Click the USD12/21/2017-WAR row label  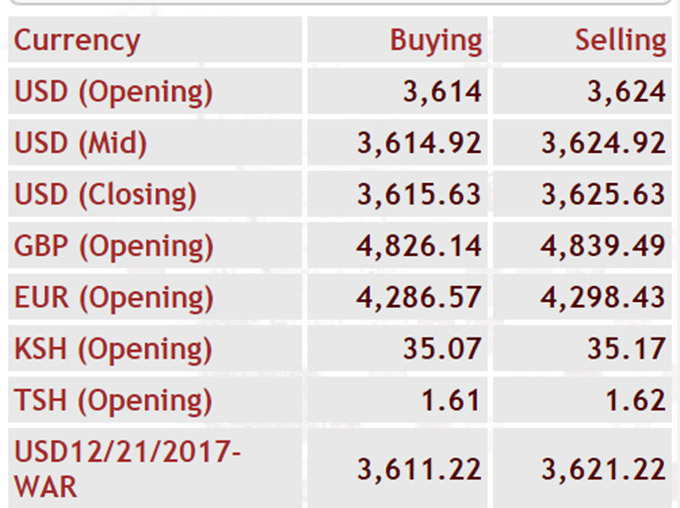[128, 469]
